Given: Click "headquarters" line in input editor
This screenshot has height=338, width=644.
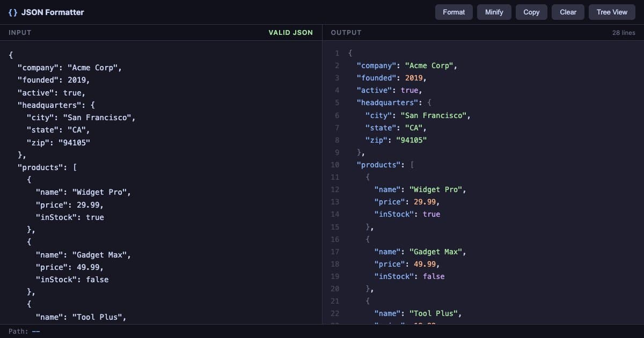Looking at the screenshot, I should (56, 105).
